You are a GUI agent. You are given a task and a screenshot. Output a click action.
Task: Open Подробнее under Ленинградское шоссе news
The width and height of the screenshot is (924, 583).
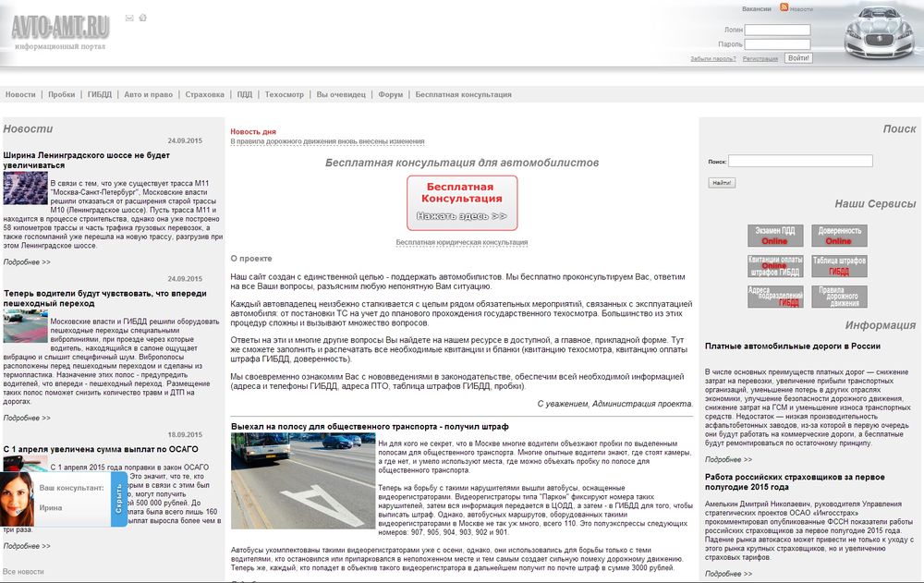[27, 262]
